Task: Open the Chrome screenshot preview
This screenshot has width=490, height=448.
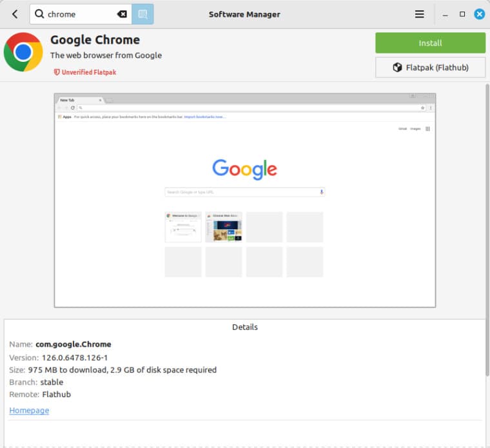Action: click(245, 200)
